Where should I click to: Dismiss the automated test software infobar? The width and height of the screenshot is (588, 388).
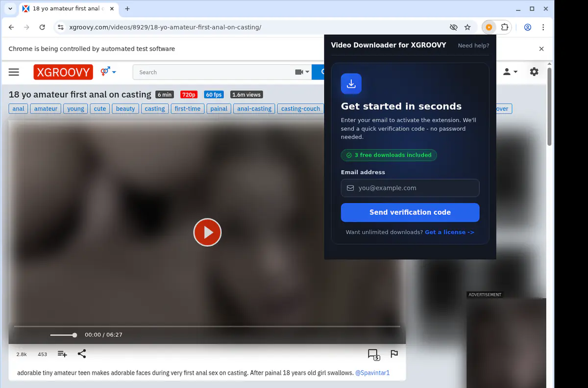541,49
